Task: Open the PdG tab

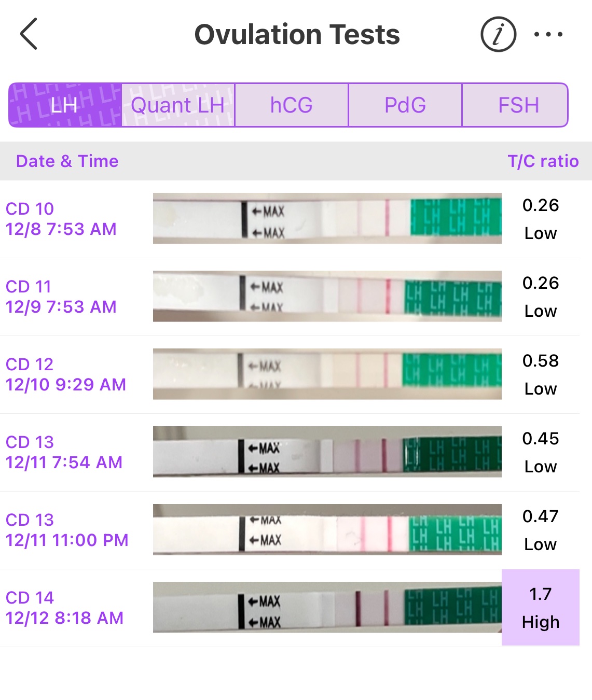Action: (x=405, y=105)
